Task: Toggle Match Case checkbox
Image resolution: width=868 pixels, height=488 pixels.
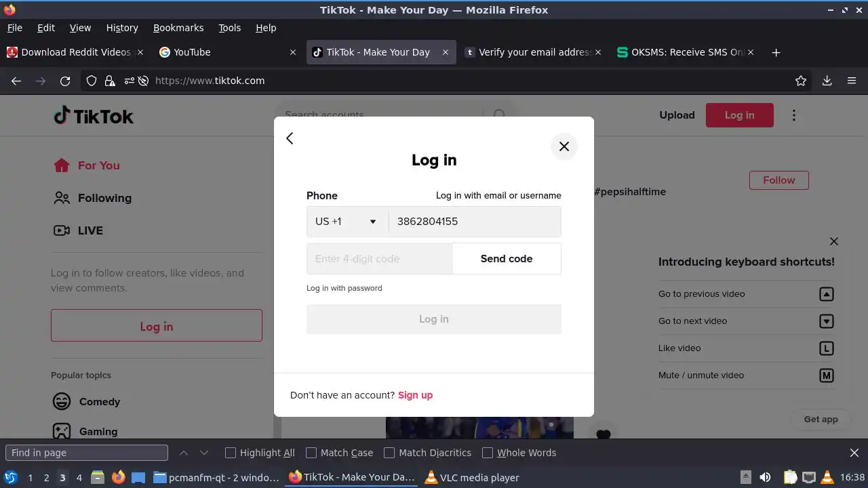Action: [x=311, y=453]
